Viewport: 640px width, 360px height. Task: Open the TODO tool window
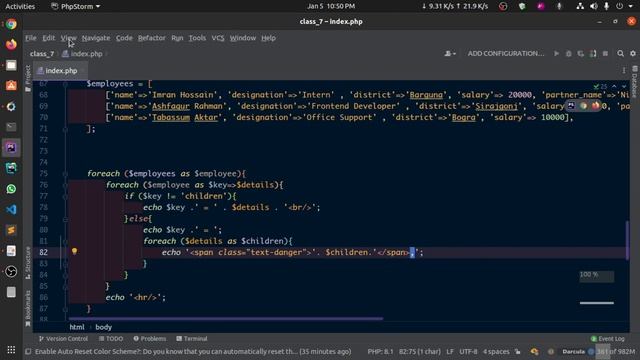111,339
